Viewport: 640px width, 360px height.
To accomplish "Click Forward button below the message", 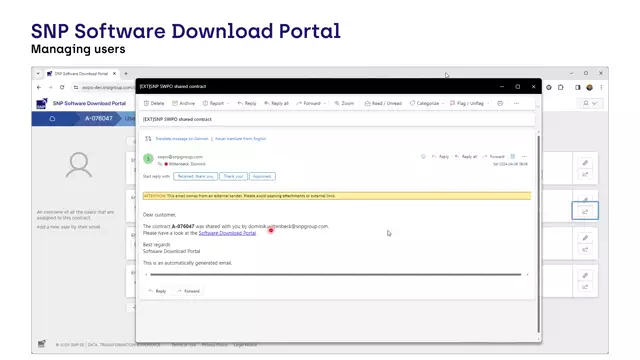I will [x=188, y=291].
